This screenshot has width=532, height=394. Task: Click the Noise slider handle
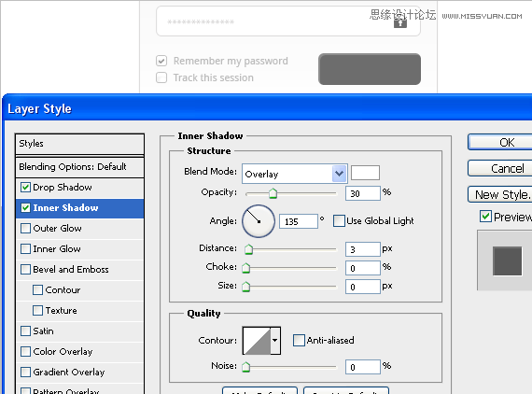[246, 367]
